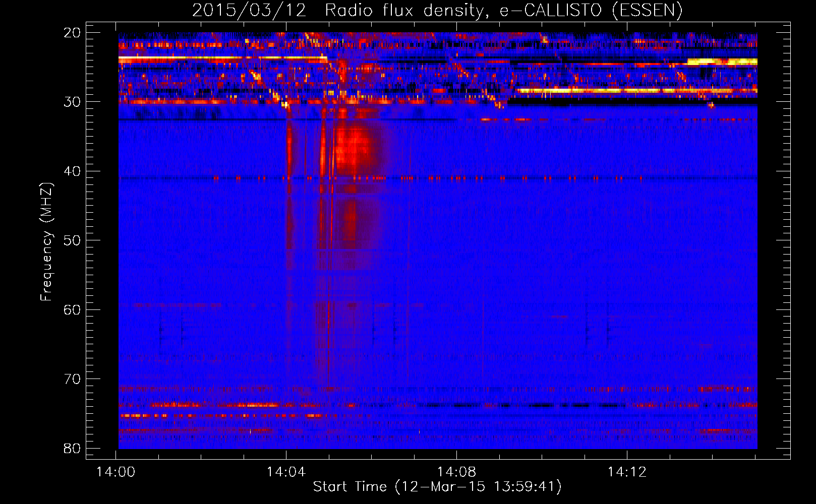816x504 pixels.
Task: Click the 'Start Time (12-Mar-15 13:59:41)' label
Action: 437,487
